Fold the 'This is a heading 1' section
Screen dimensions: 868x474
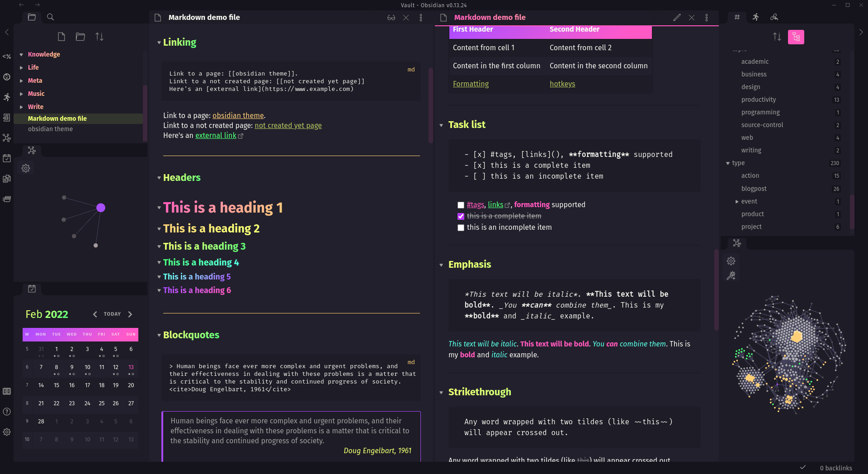pyautogui.click(x=159, y=208)
